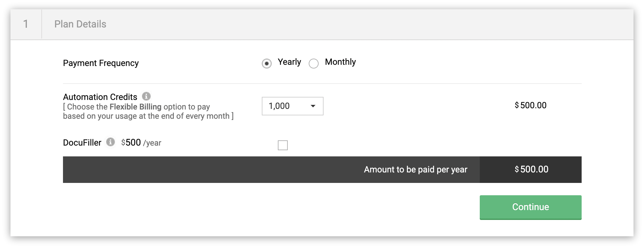Click the Amount to be paid per year text
Screen dimensions: 644x248
416,169
